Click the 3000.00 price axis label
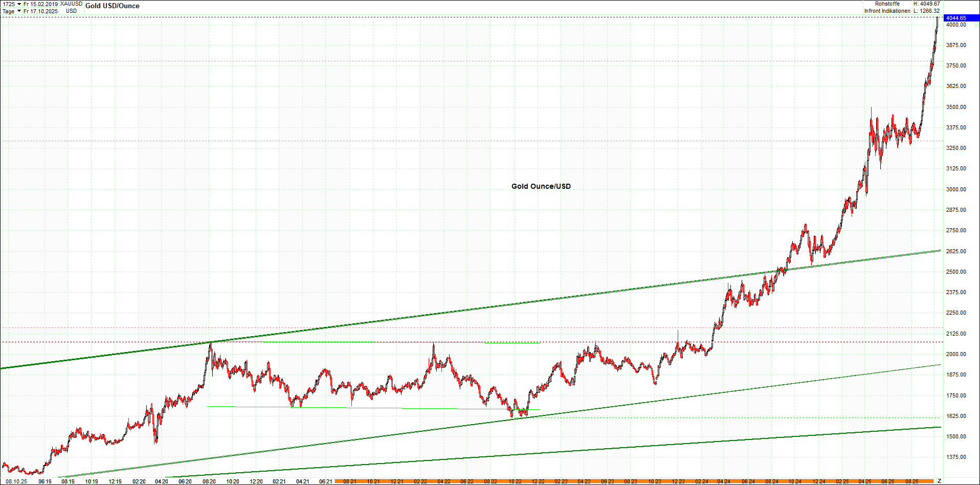The width and height of the screenshot is (980, 485). pyautogui.click(x=956, y=189)
